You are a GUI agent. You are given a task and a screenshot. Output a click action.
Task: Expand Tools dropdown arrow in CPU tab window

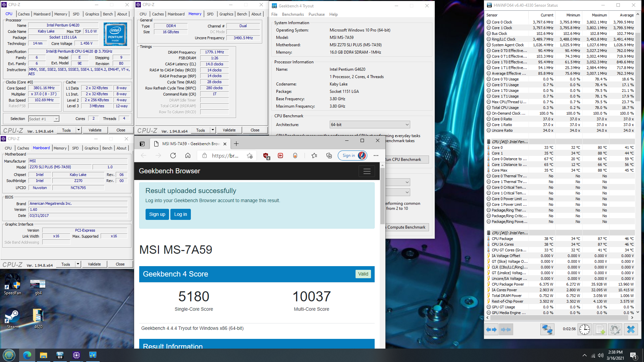pyautogui.click(x=78, y=130)
